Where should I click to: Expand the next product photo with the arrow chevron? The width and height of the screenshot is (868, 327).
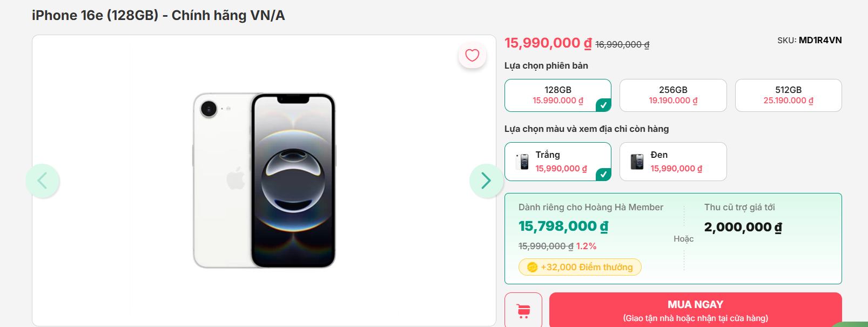click(x=486, y=181)
